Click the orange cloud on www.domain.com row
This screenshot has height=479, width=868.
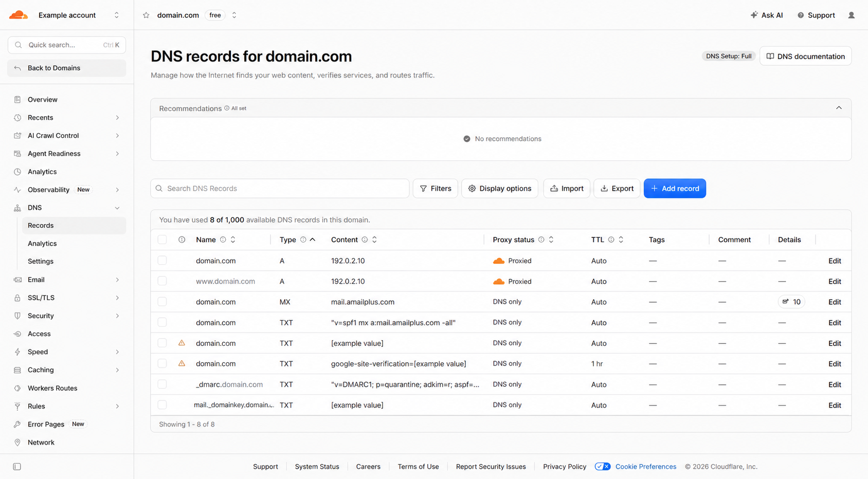(x=498, y=282)
